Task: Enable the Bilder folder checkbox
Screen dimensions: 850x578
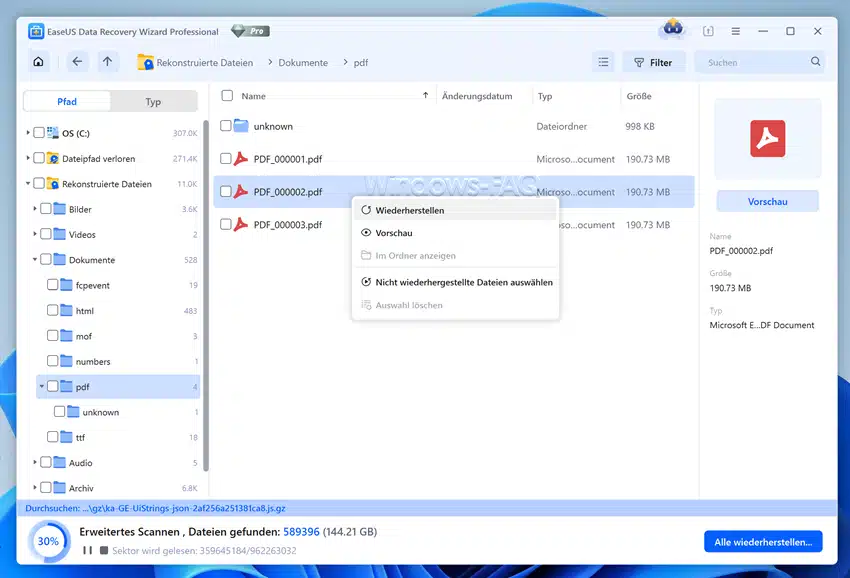Action: tap(46, 209)
